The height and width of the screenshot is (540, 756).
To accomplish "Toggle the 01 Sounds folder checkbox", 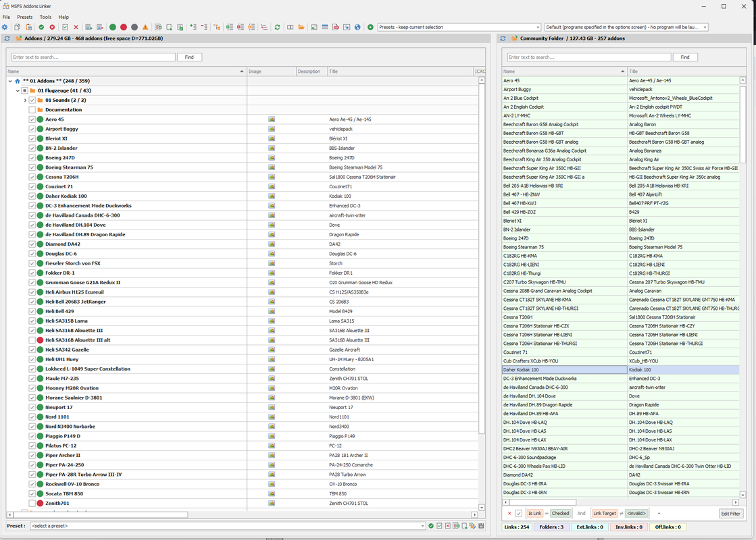I will (32, 100).
